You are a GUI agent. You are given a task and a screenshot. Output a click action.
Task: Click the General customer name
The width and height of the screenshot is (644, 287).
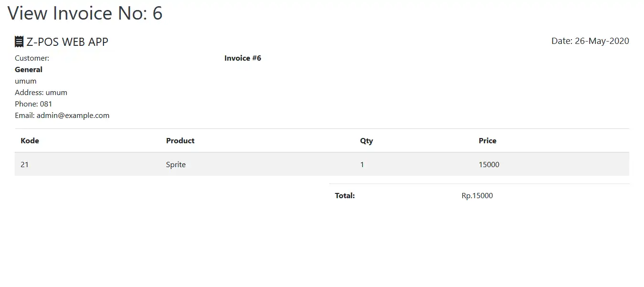29,70
